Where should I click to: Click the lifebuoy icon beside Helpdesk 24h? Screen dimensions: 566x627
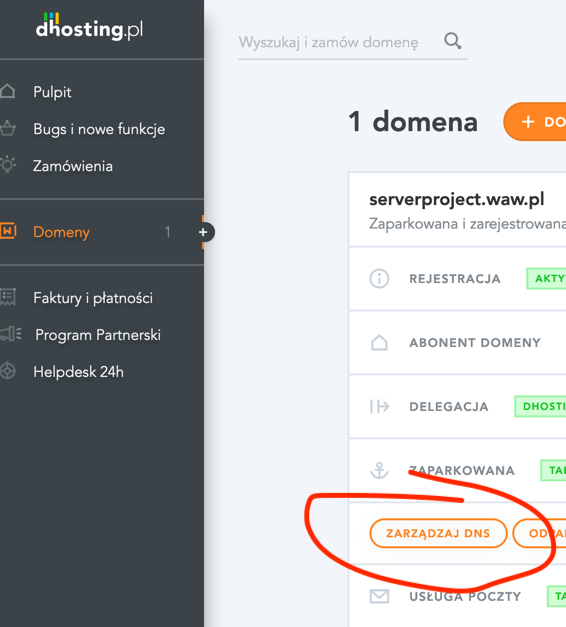[x=8, y=371]
